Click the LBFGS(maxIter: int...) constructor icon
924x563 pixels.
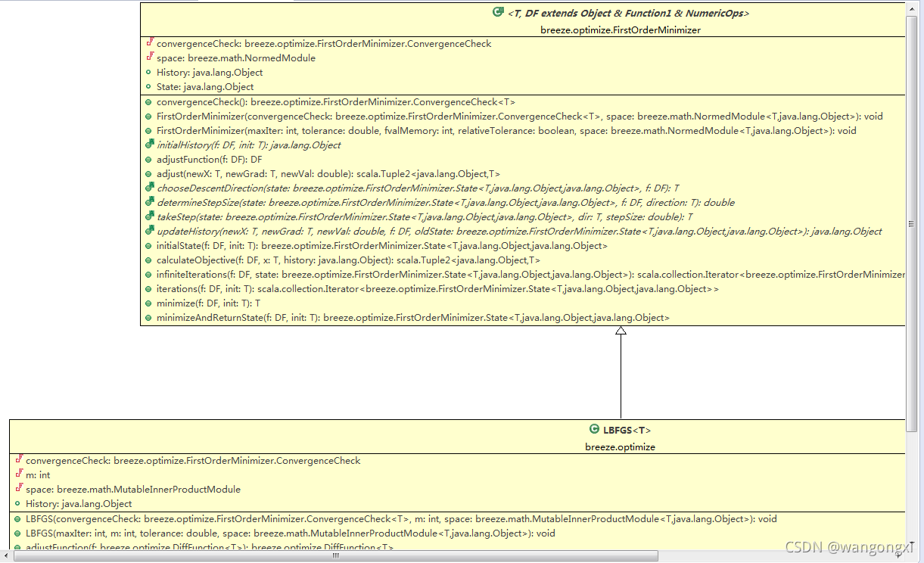[x=18, y=533]
